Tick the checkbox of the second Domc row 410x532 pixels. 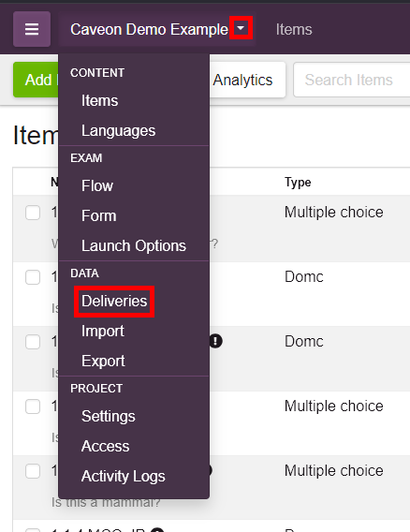tap(33, 342)
